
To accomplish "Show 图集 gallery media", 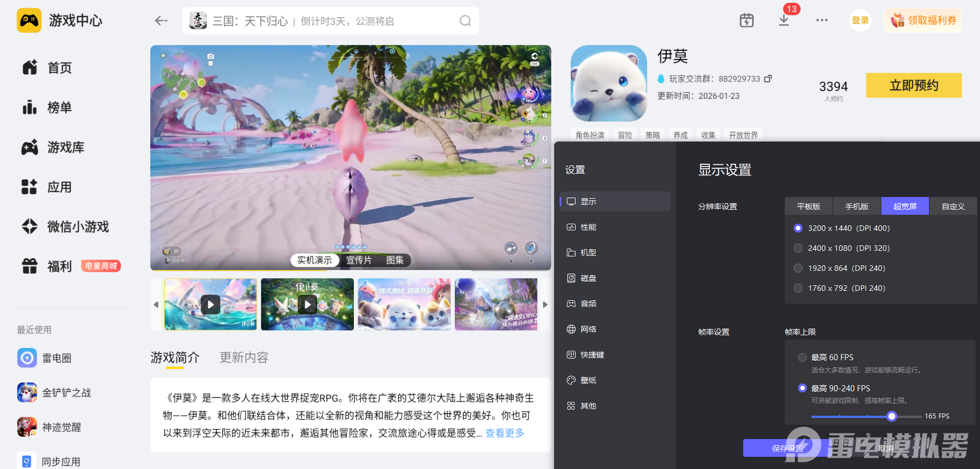I will tap(395, 260).
